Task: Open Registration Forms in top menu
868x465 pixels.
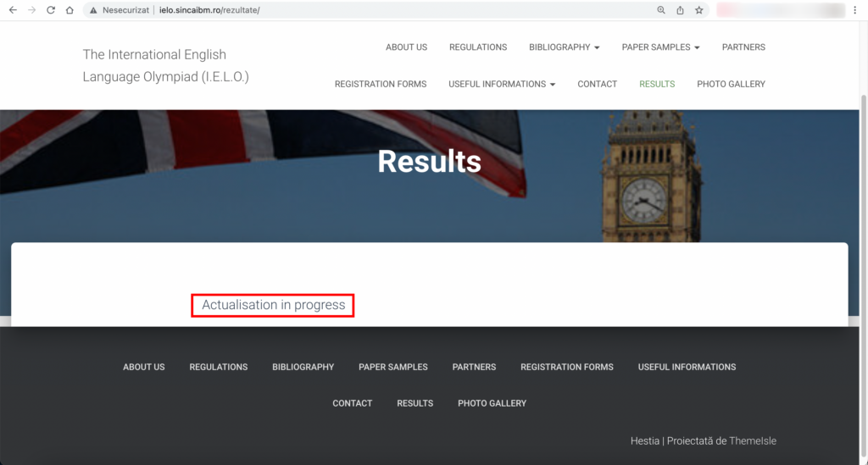Action: tap(381, 84)
